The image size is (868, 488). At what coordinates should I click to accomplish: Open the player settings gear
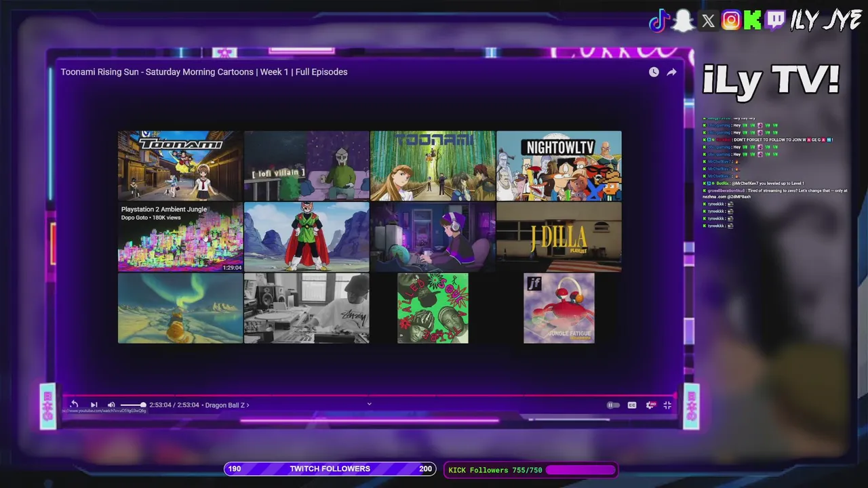point(650,405)
